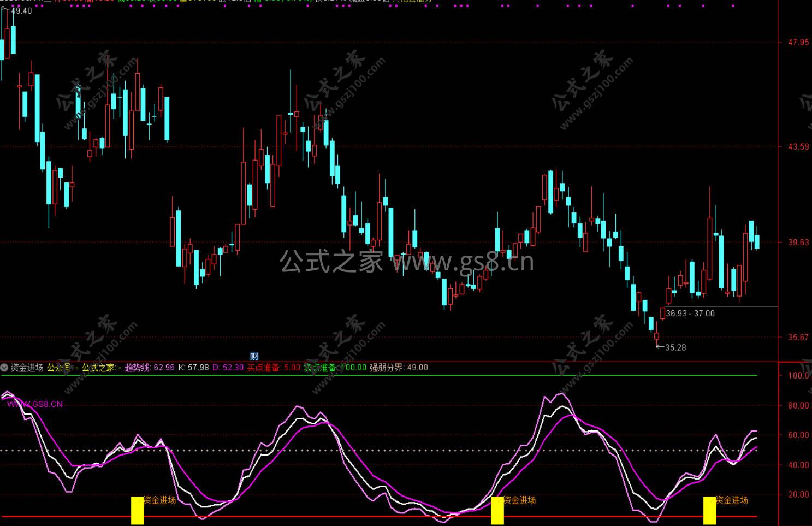Screen dimensions: 812x526
Task: Click the 39.63 price axis label
Action: [798, 242]
